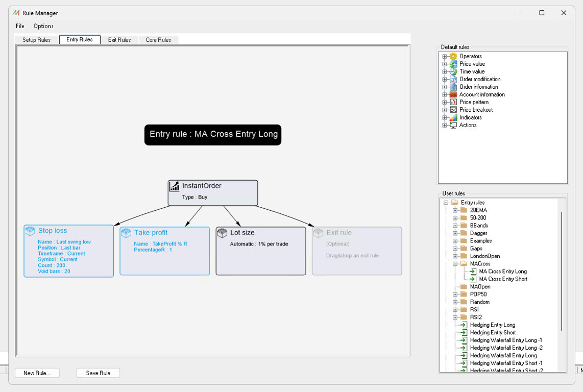The image size is (583, 392).
Task: Click the Indicators chart icon
Action: tap(453, 117)
